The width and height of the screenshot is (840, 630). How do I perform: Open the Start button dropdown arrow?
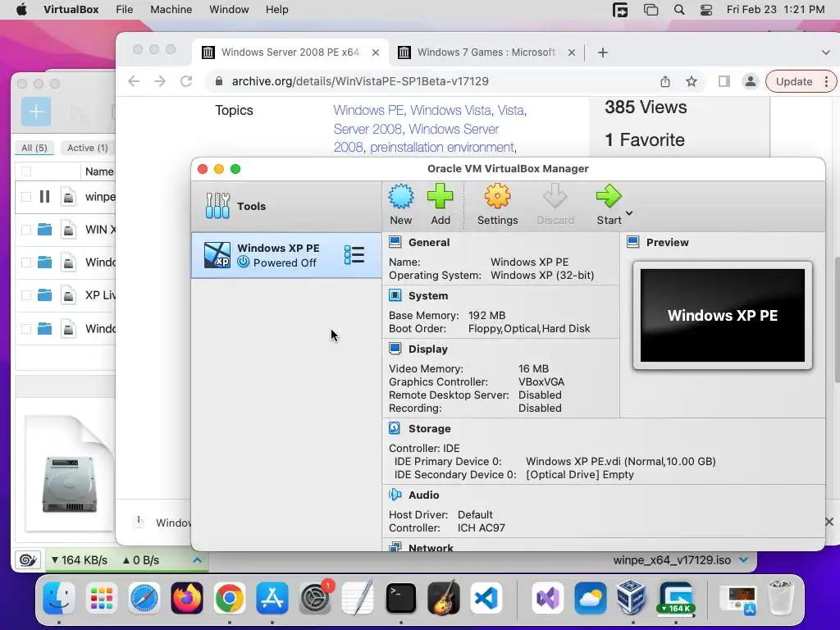(629, 213)
